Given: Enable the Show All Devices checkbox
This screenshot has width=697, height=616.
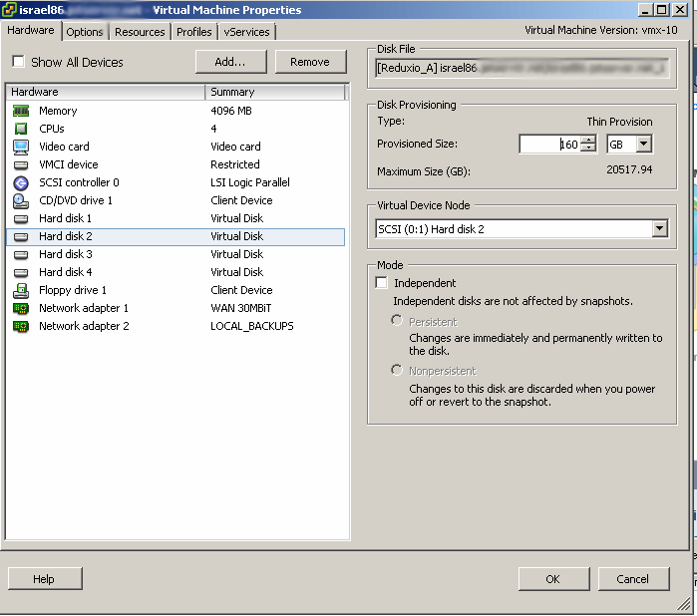Looking at the screenshot, I should click(18, 62).
